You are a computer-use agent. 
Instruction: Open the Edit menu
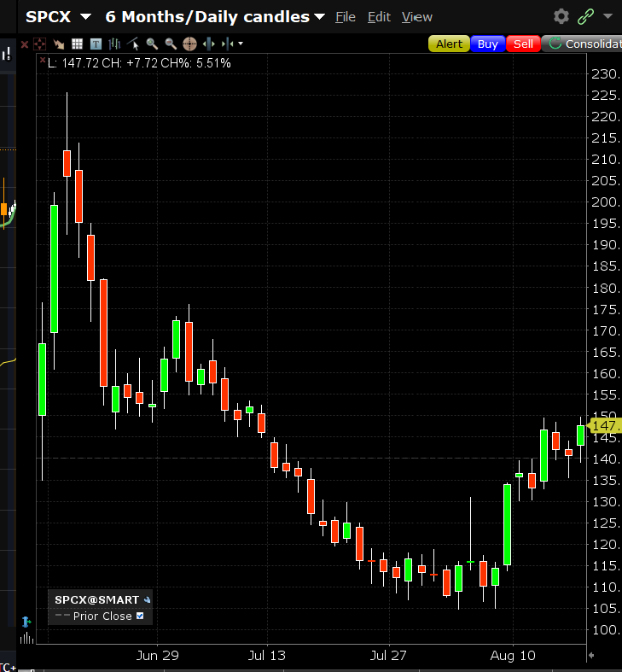point(379,17)
